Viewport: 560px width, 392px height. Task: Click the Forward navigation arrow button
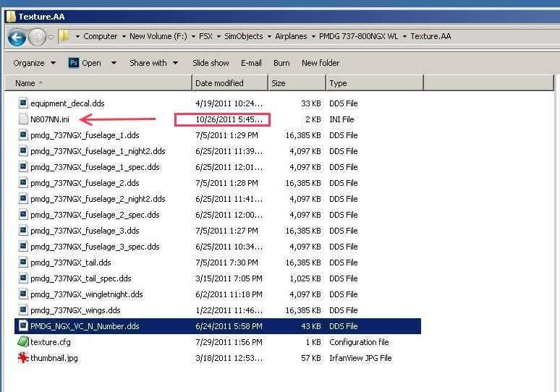tap(37, 37)
